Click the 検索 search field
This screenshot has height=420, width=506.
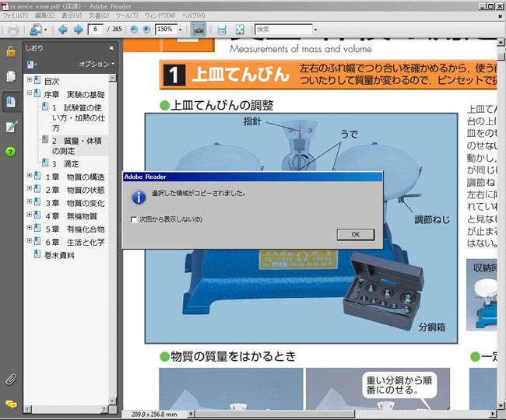click(283, 30)
